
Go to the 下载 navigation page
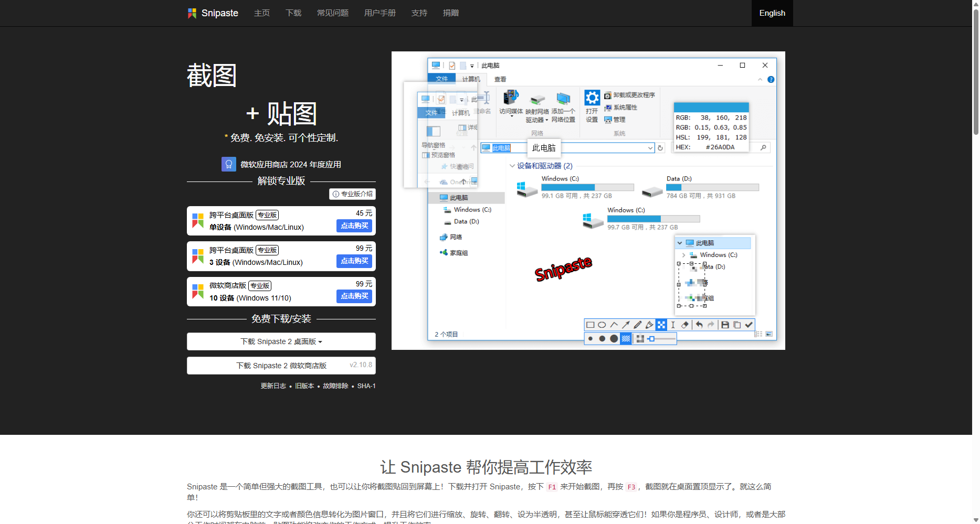[293, 13]
